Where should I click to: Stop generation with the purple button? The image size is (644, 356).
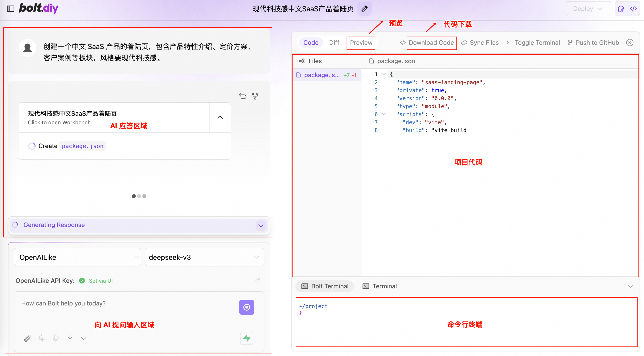click(246, 307)
